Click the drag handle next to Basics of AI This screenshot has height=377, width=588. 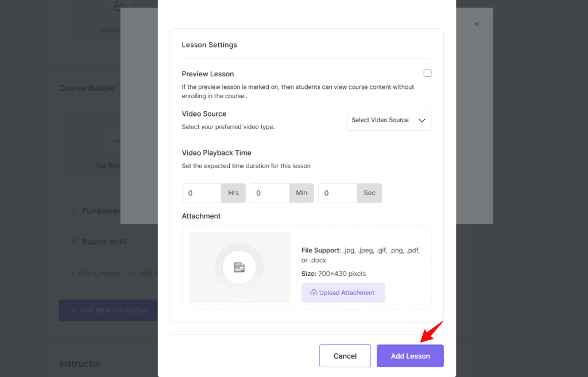pos(75,242)
